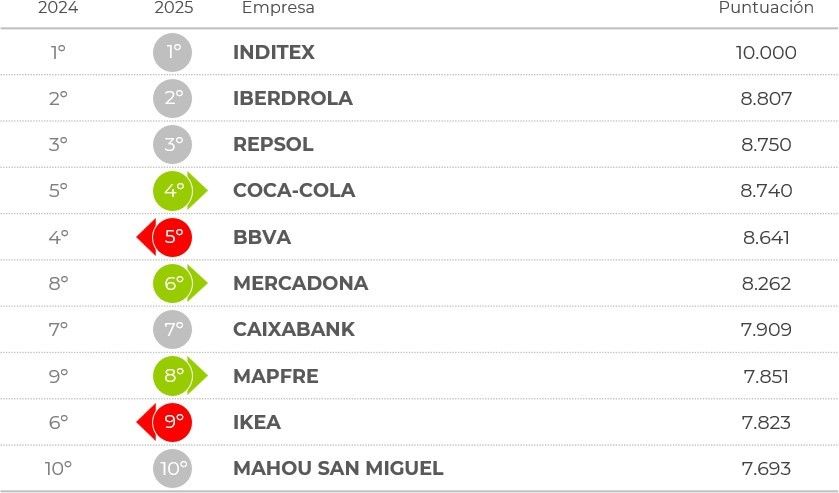Click the 8.641 score for BBVA
839x493 pixels.
pyautogui.click(x=766, y=237)
